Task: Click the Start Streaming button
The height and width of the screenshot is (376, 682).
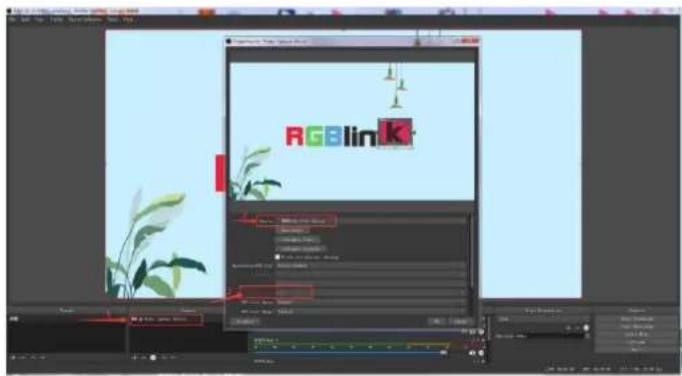Action: click(x=637, y=319)
